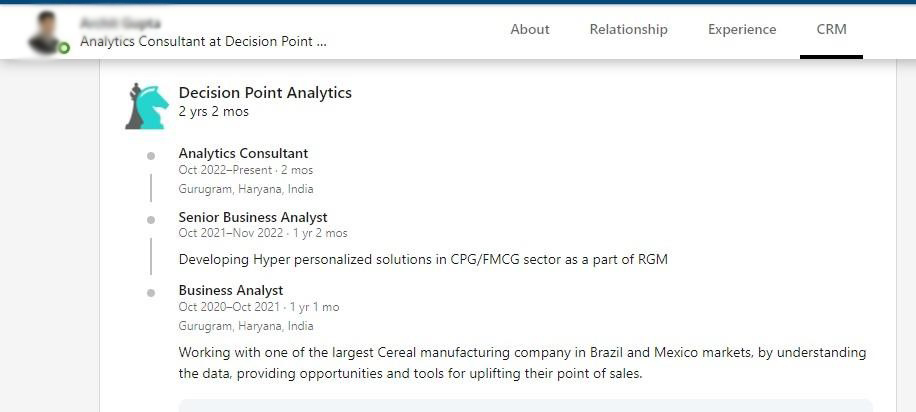
Task: Click the header headline 'Analytics Consultant at Decision Point'
Action: 203,41
